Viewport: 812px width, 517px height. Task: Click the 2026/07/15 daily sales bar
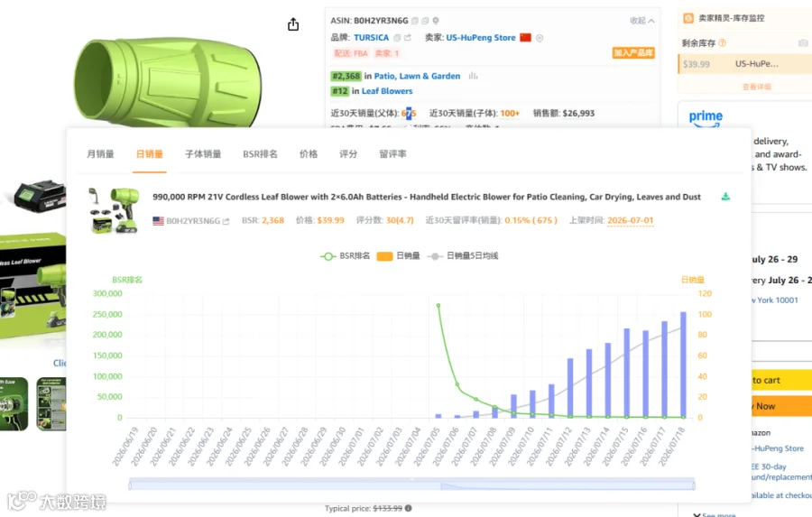[x=627, y=373]
